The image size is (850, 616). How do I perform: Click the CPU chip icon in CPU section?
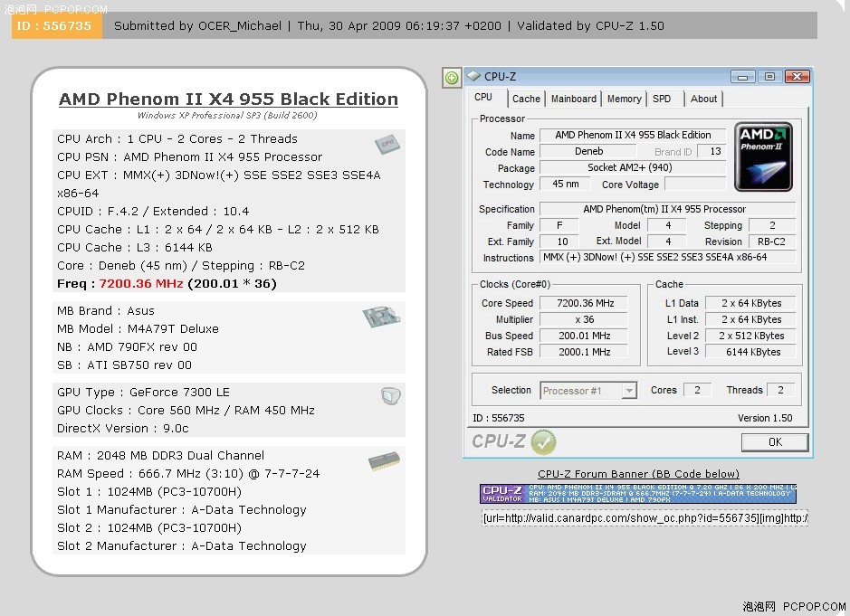pyautogui.click(x=387, y=145)
